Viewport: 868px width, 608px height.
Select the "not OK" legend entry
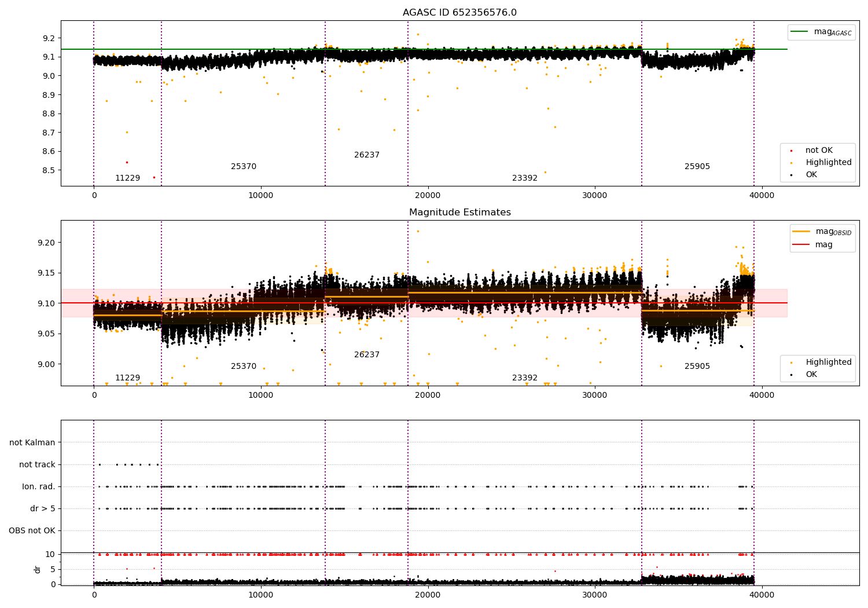819,151
